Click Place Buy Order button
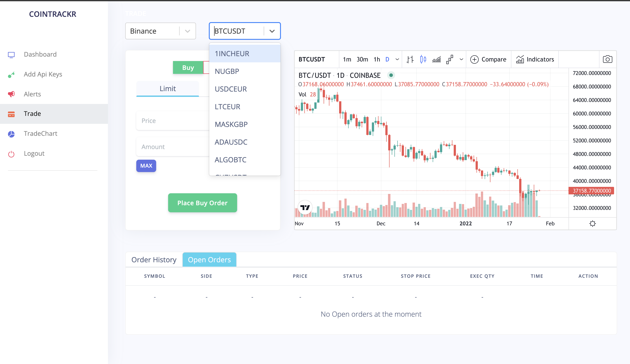The image size is (630, 364). pyautogui.click(x=202, y=203)
